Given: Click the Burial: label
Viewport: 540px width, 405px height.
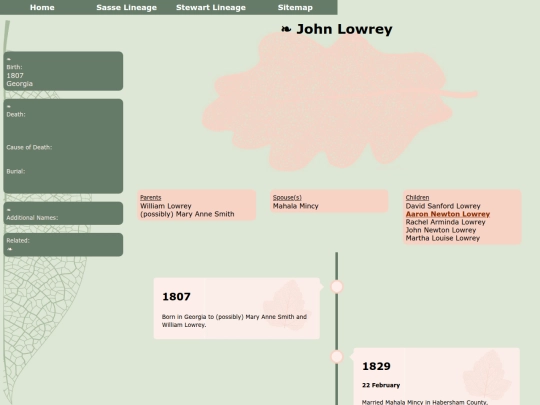Looking at the screenshot, I should coord(15,171).
